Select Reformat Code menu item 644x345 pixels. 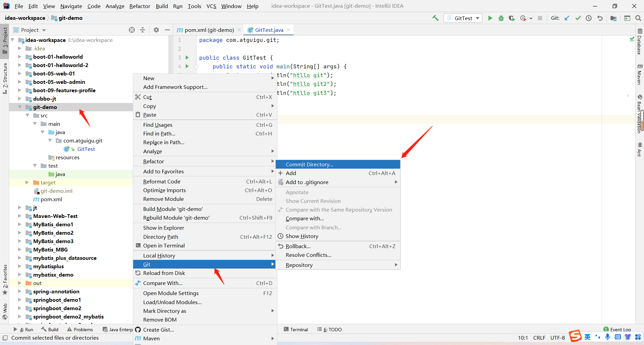[205, 181]
